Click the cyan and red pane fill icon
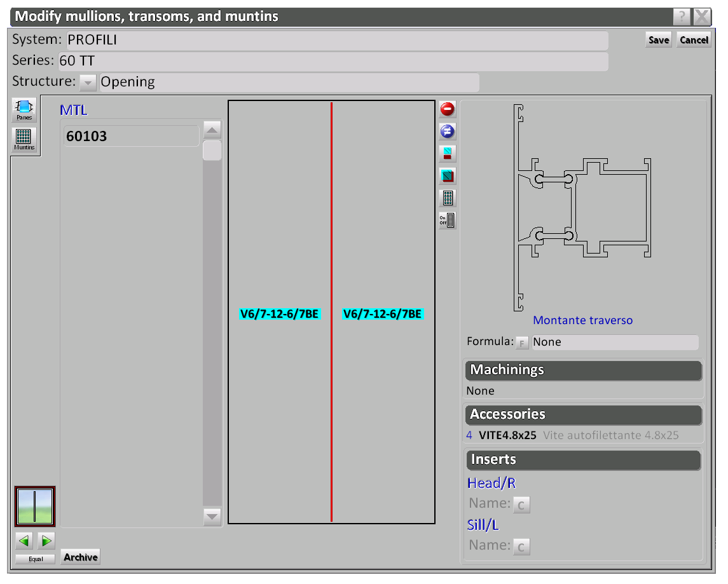This screenshot has height=584, width=728. tap(447, 154)
